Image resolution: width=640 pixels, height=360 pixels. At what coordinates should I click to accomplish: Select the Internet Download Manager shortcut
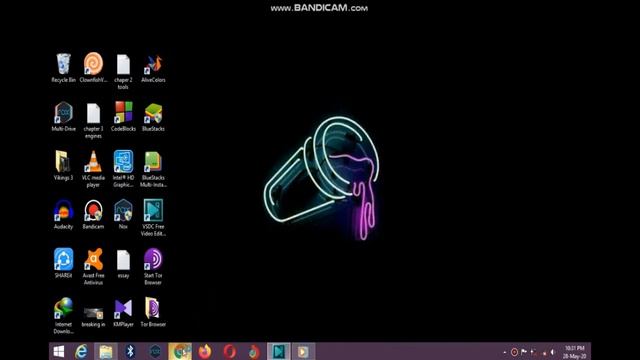click(63, 316)
